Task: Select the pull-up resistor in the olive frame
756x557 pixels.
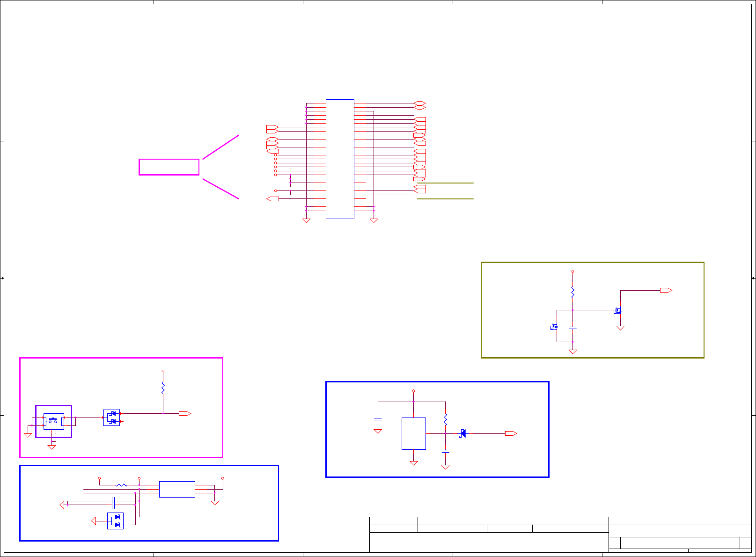Action: click(573, 293)
